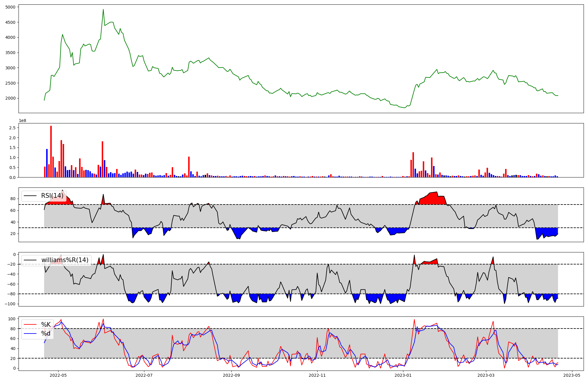Click the 100 stochastic axis tick label
The width and height of the screenshot is (588, 382).
(12, 319)
